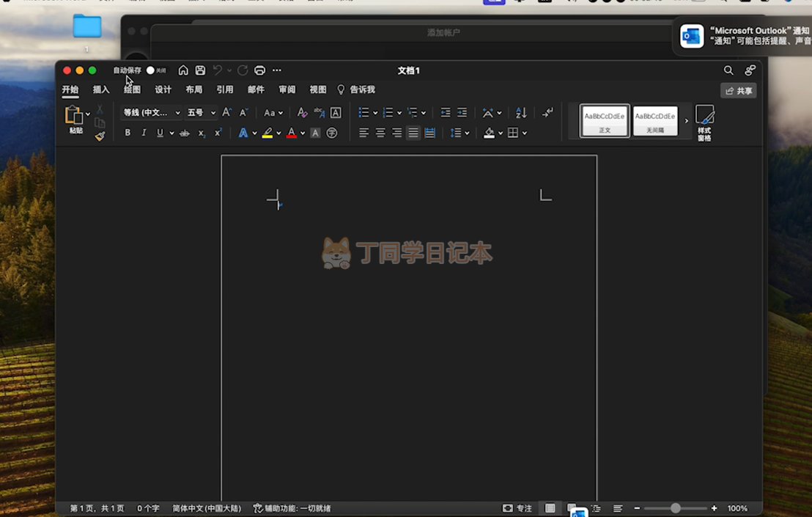Click the Sort icon in ribbon

pyautogui.click(x=521, y=113)
